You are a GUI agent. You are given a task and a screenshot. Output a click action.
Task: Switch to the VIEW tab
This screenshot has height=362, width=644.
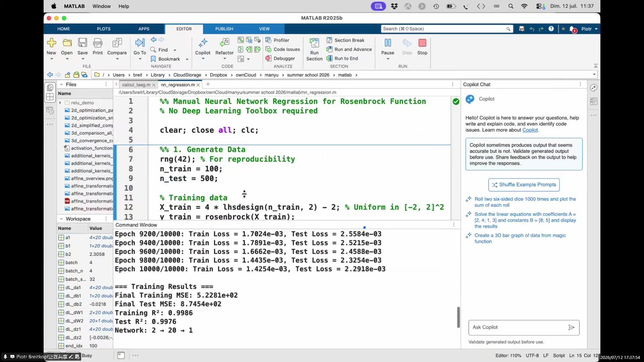(264, 29)
